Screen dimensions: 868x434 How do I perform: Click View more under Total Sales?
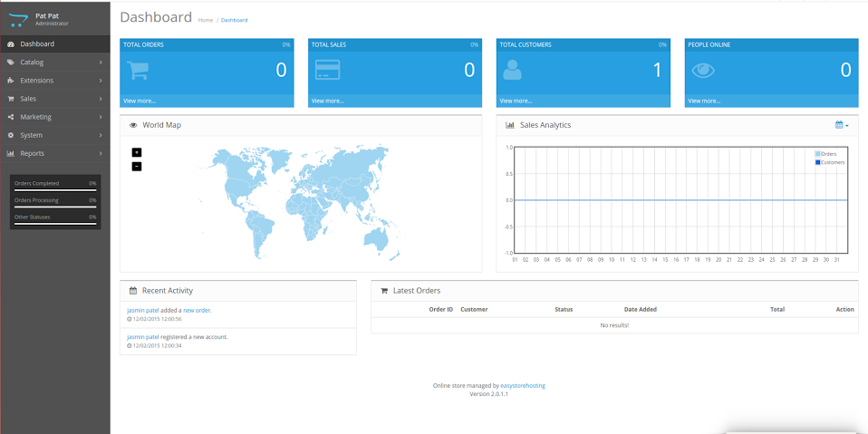point(328,101)
